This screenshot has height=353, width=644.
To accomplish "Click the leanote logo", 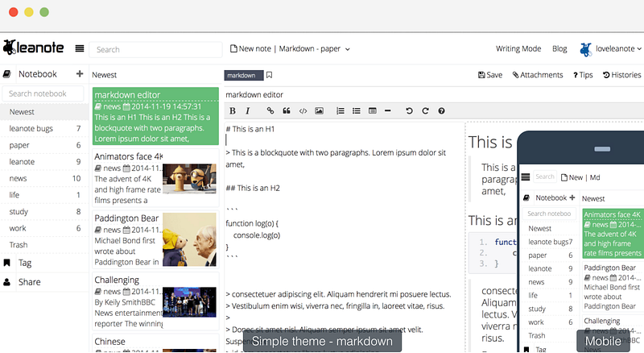I will click(x=33, y=48).
